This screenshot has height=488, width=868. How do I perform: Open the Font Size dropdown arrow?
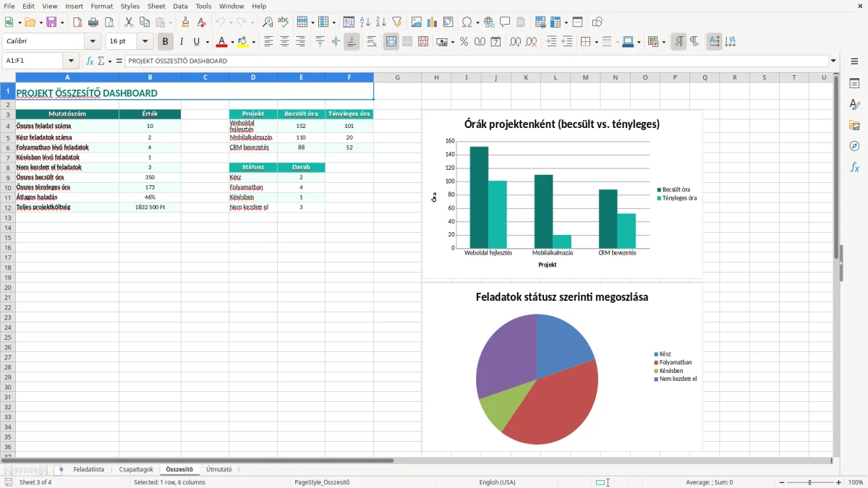[145, 42]
